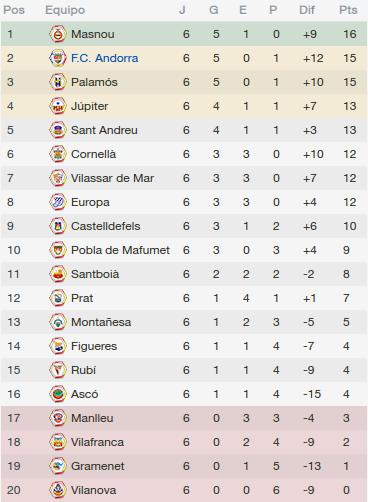Click Masnou's 16 points value
Image resolution: width=368 pixels, height=502 pixels.
(x=350, y=34)
